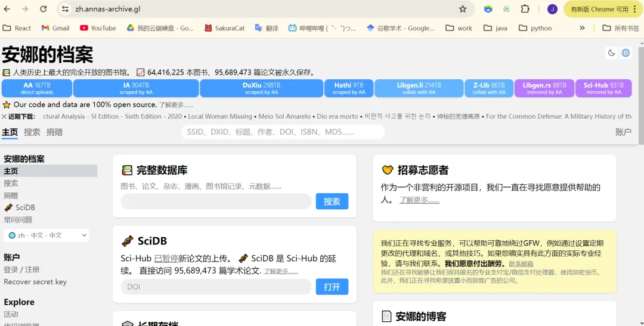The image size is (644, 326).
Task: Open the Libgen.li 214TB source block
Action: pyautogui.click(x=419, y=88)
